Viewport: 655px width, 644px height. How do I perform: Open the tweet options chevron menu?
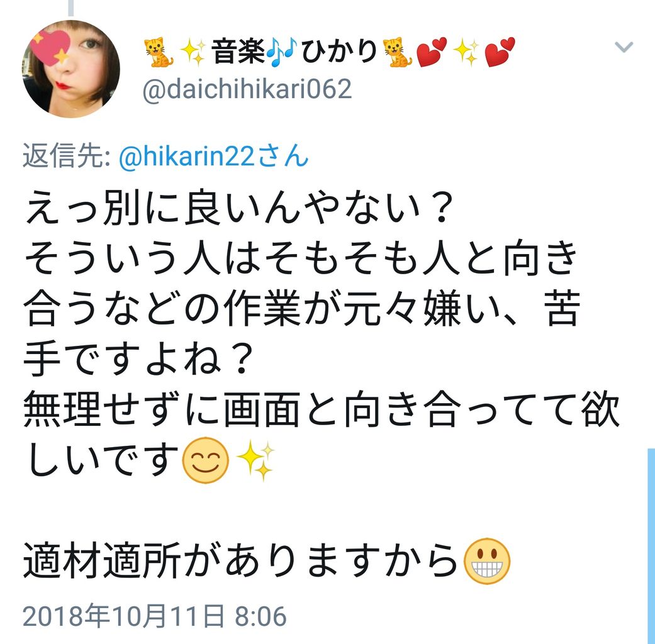pyautogui.click(x=624, y=47)
